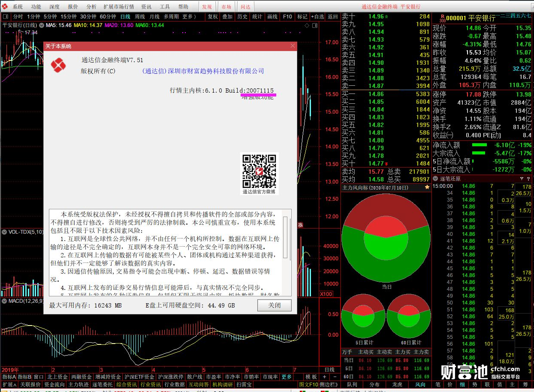
Task: Click the red logo inside the About dialog
Action: [57, 66]
